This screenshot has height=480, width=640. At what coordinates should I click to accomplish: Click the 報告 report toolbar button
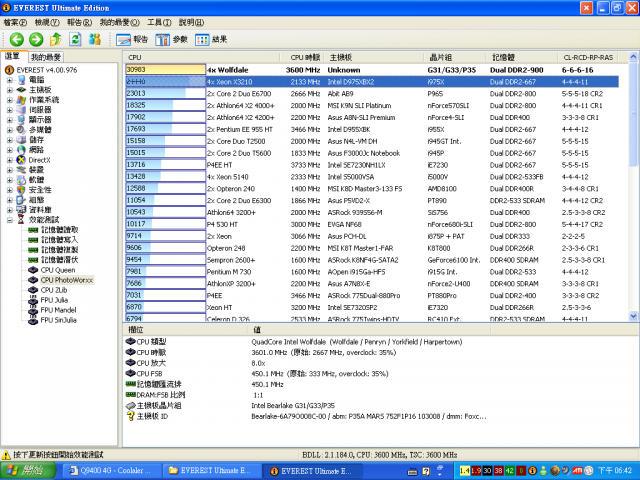[x=132, y=40]
